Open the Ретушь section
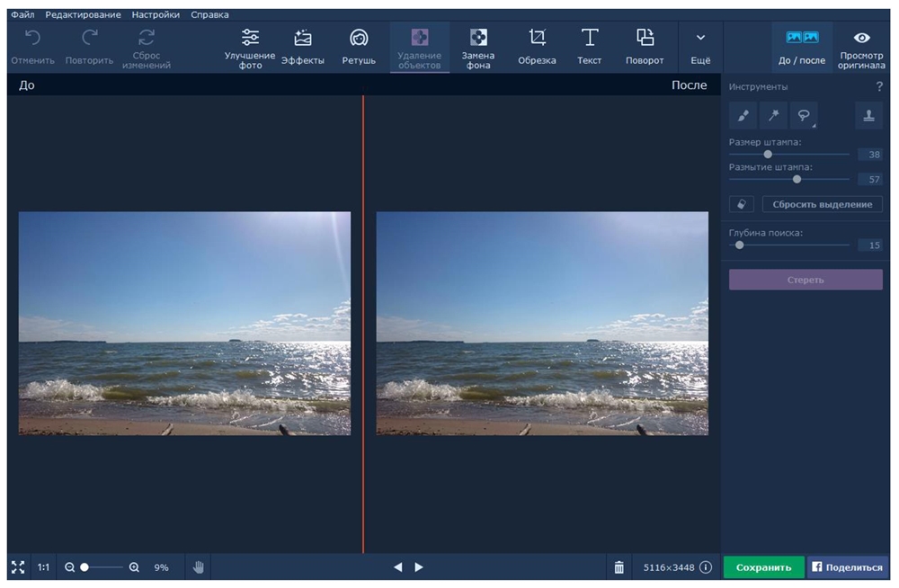Screen dimensions: 899x588 click(x=359, y=47)
